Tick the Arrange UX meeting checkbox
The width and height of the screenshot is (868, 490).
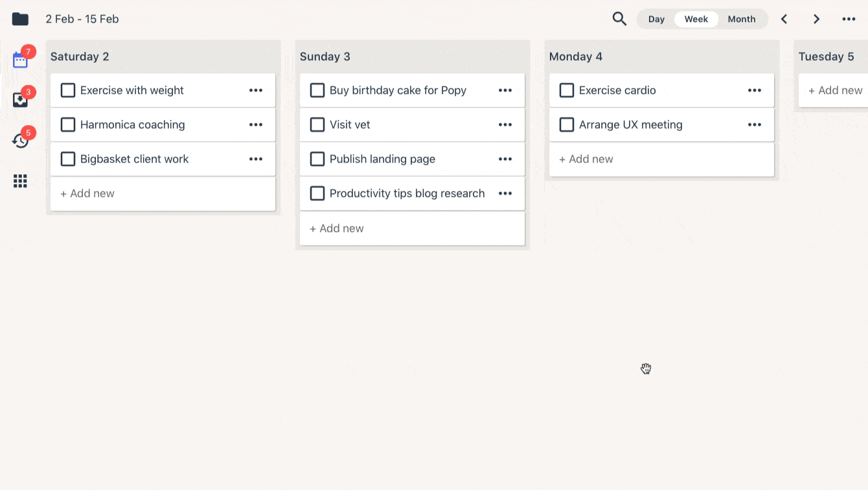(x=567, y=124)
